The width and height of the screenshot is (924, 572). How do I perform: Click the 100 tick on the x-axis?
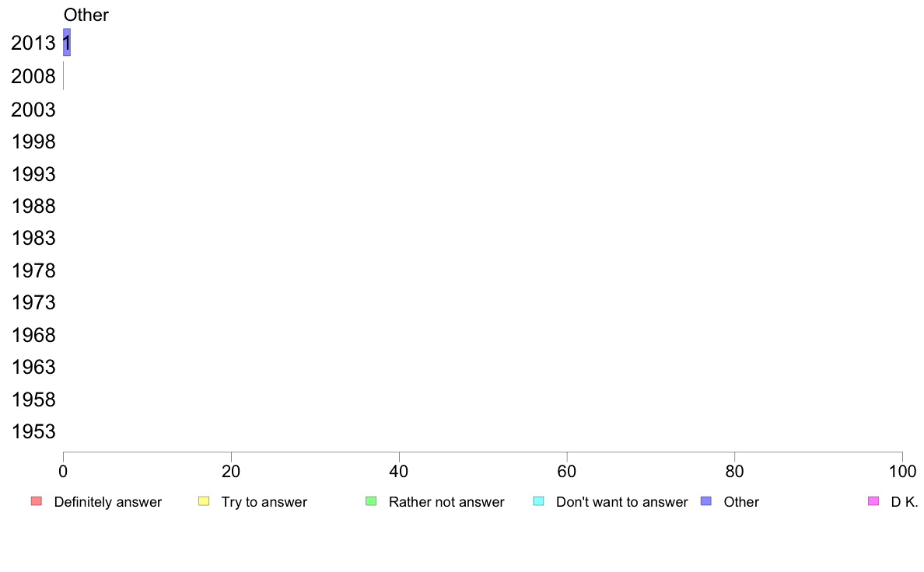click(x=902, y=471)
